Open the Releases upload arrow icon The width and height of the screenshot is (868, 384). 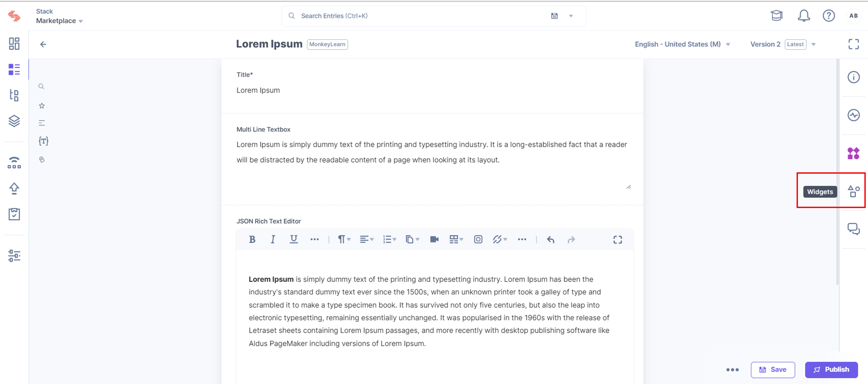pos(14,188)
